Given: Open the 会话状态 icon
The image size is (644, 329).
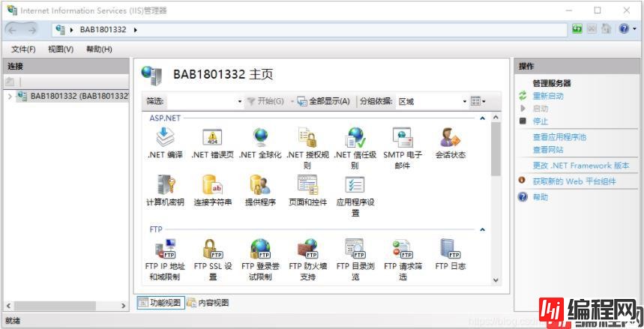Looking at the screenshot, I should (x=450, y=139).
